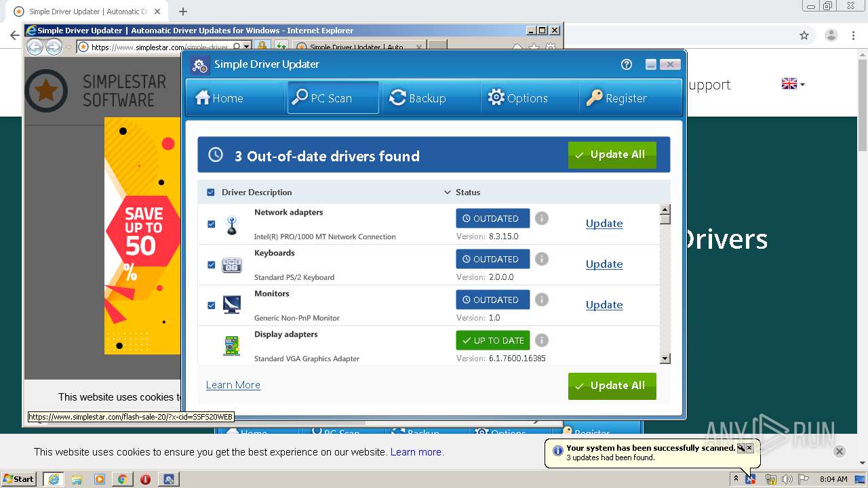Image resolution: width=868 pixels, height=488 pixels.
Task: Click the OUTDATED badge for Monitors
Action: coord(493,300)
